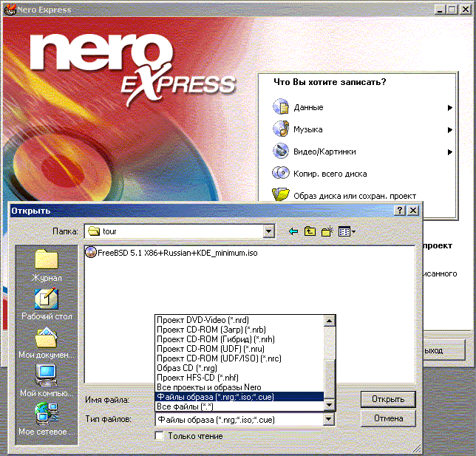Select Проект CD-ROM (UDF) (*.nru) option
Screen dimensions: 476x456
pos(239,349)
